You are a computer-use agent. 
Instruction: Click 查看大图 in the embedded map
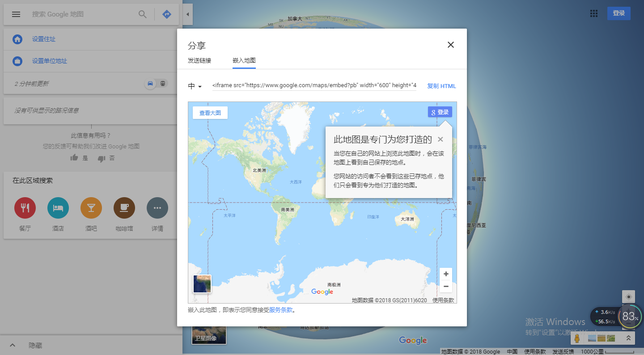click(x=210, y=113)
